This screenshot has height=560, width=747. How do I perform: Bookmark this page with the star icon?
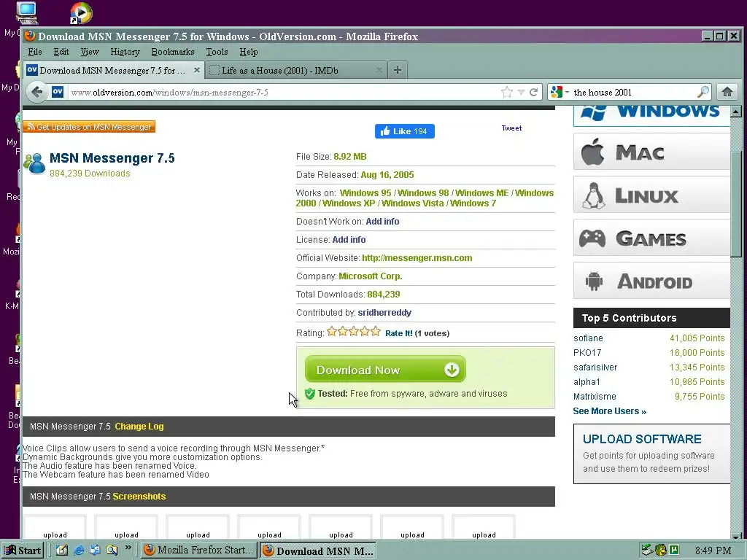tap(507, 92)
